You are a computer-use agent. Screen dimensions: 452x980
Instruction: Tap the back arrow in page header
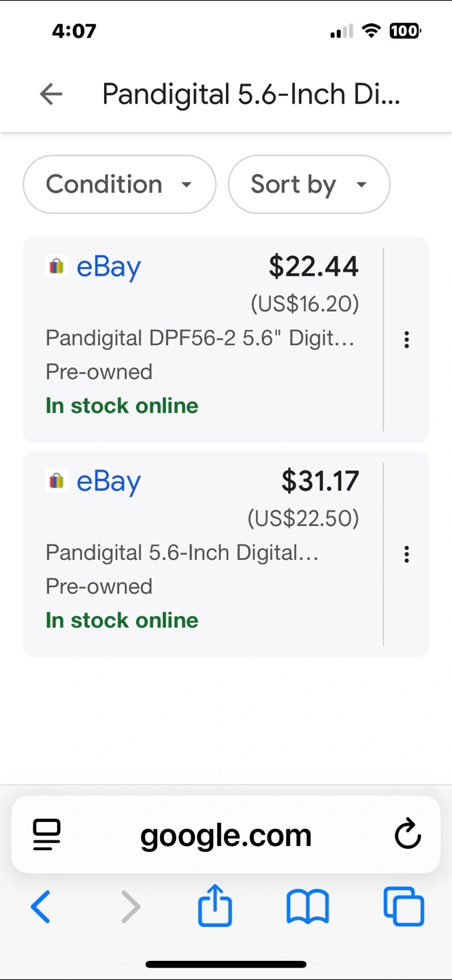coord(51,94)
